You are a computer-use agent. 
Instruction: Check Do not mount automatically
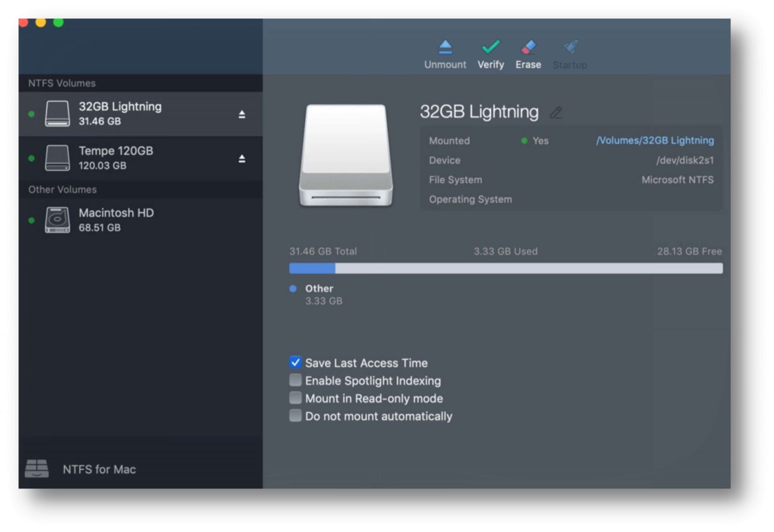(295, 415)
